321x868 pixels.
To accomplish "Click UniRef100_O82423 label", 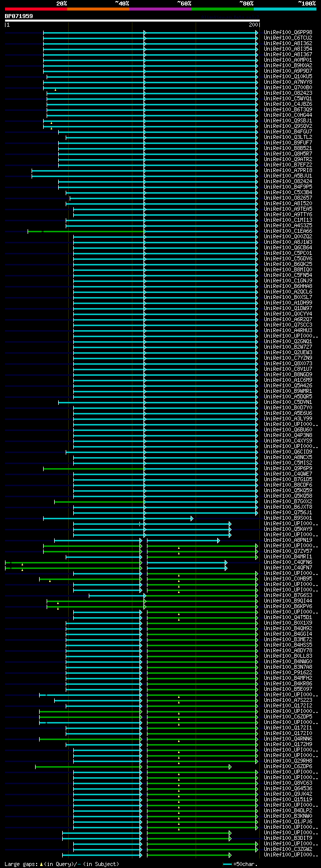I will point(288,93).
